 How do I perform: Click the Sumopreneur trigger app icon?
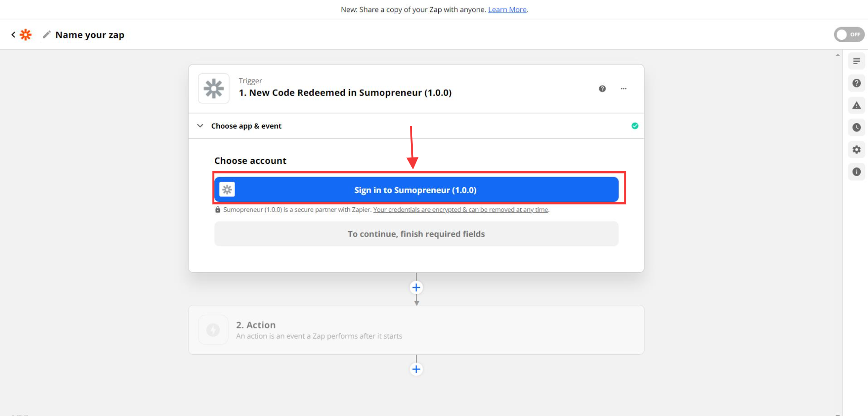coord(213,88)
